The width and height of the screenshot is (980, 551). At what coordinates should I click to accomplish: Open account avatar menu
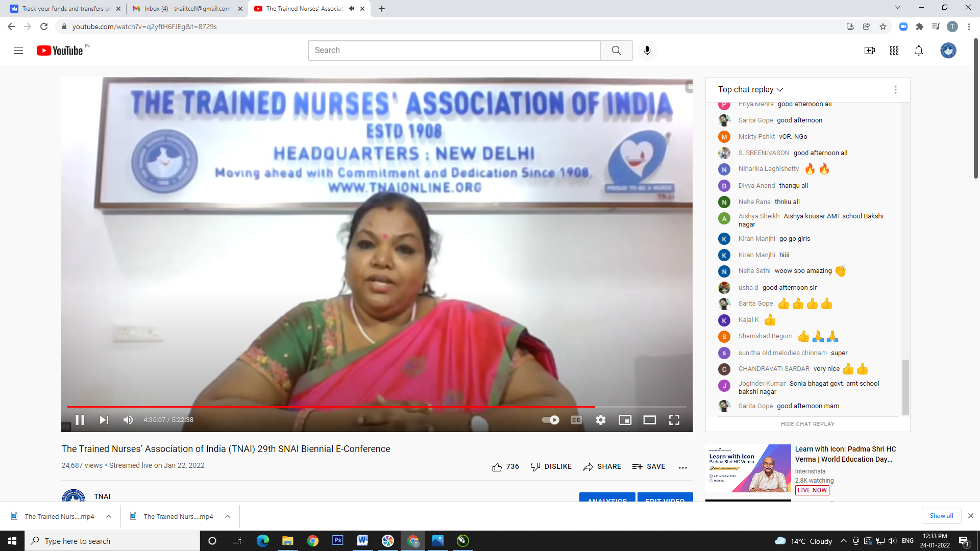click(948, 51)
